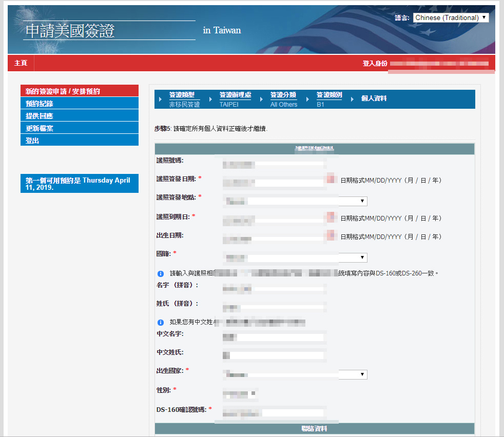
Task: Go back to the 簽證辦理處 step link
Action: tap(235, 95)
